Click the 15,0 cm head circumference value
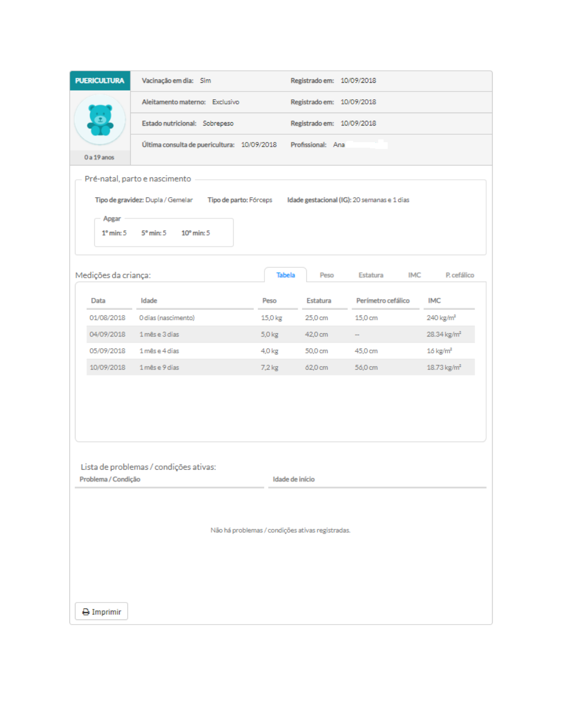Screen dimensions: 563x728 click(x=366, y=318)
